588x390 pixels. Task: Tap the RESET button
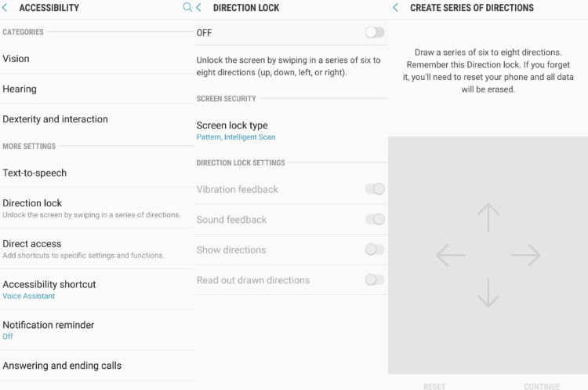[434, 386]
